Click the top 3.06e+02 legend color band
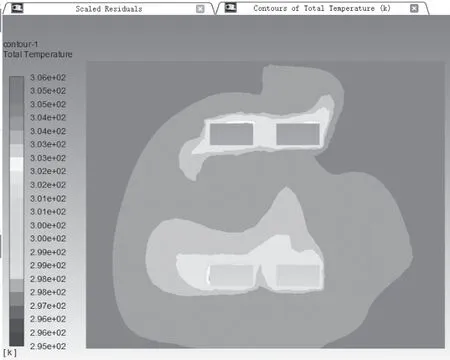The image size is (450, 360). click(16, 83)
